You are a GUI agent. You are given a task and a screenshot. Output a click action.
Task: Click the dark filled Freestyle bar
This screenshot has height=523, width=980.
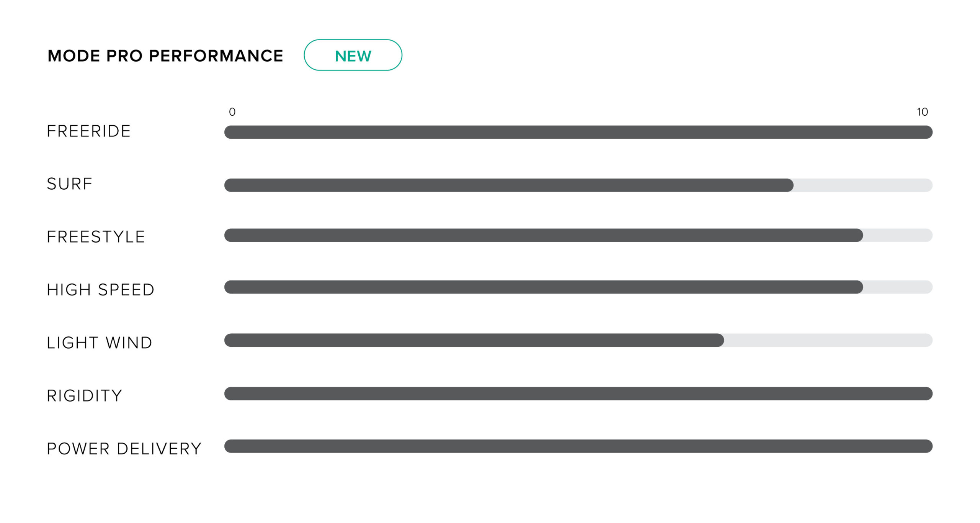544,235
